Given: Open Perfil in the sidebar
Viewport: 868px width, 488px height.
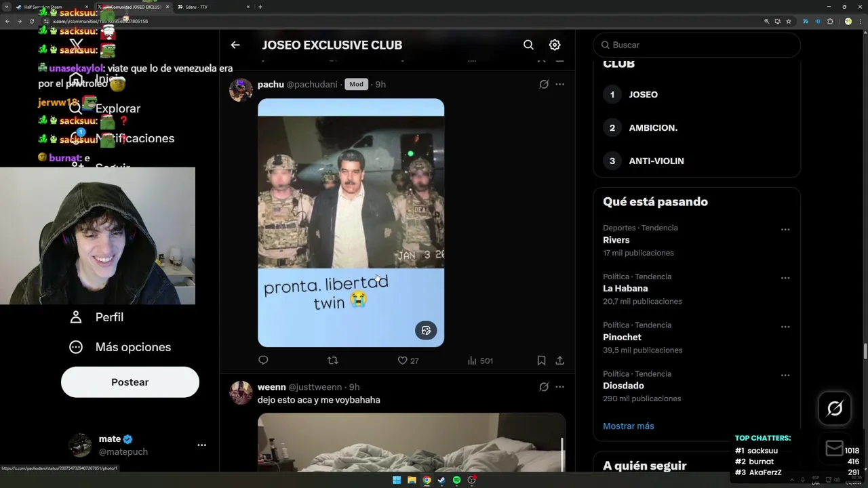Looking at the screenshot, I should point(96,317).
